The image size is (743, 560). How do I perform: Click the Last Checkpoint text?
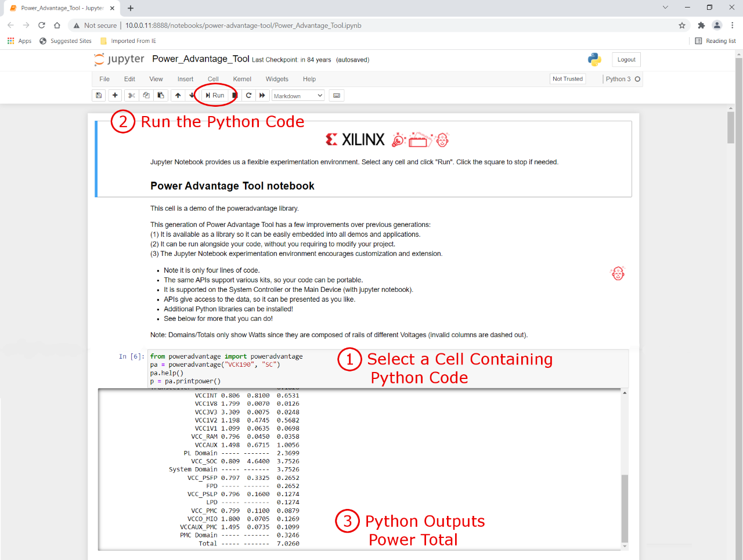click(291, 60)
